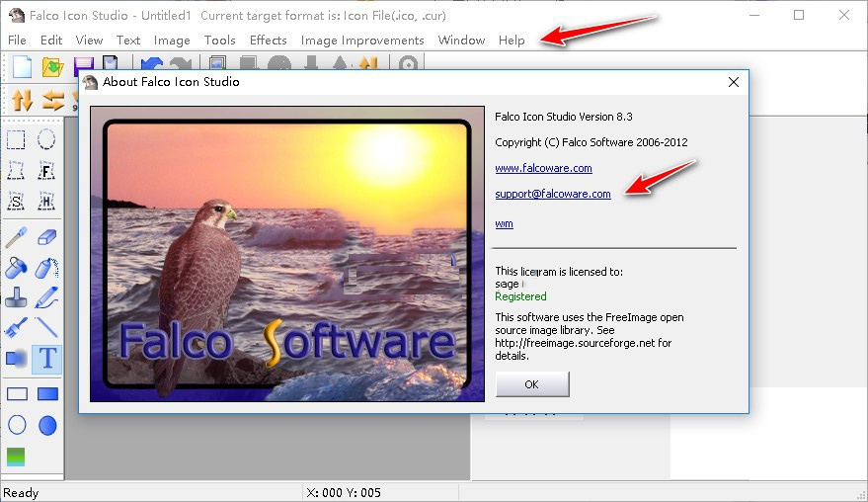Open the File menu
This screenshot has width=868, height=502.
[x=17, y=40]
